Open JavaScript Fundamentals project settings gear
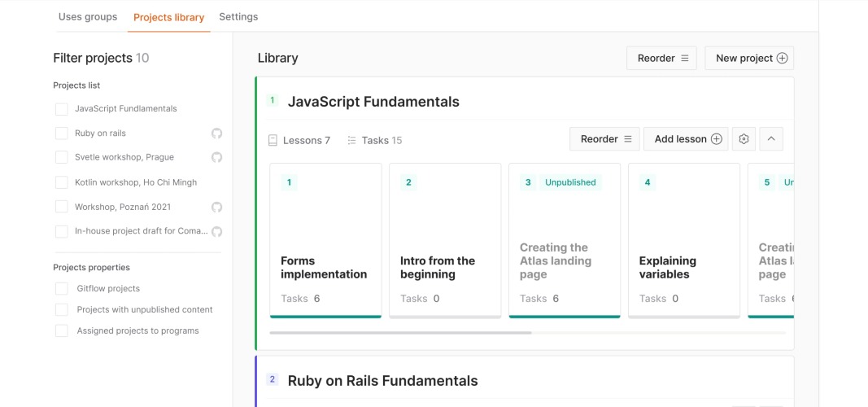Screen dimensions: 868x407 744,139
